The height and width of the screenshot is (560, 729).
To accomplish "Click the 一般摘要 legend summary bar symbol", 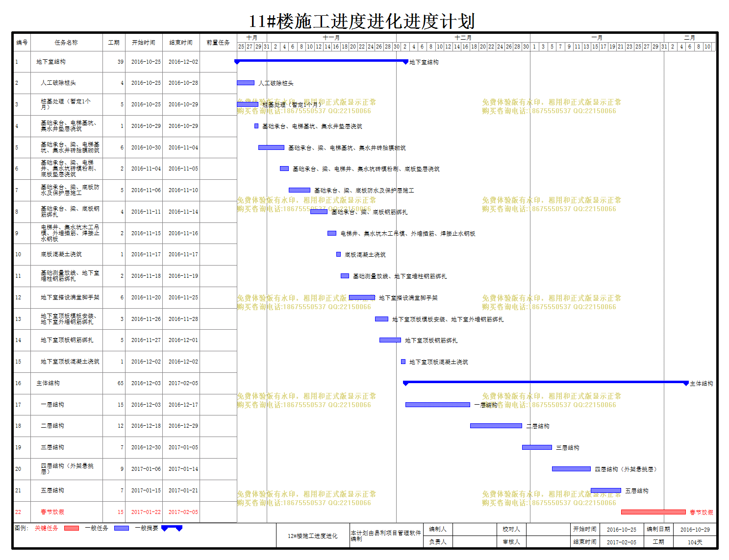I will tap(172, 528).
